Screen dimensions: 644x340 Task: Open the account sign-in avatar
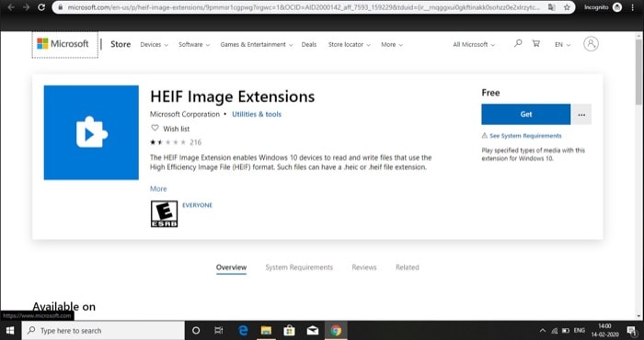[x=591, y=44]
